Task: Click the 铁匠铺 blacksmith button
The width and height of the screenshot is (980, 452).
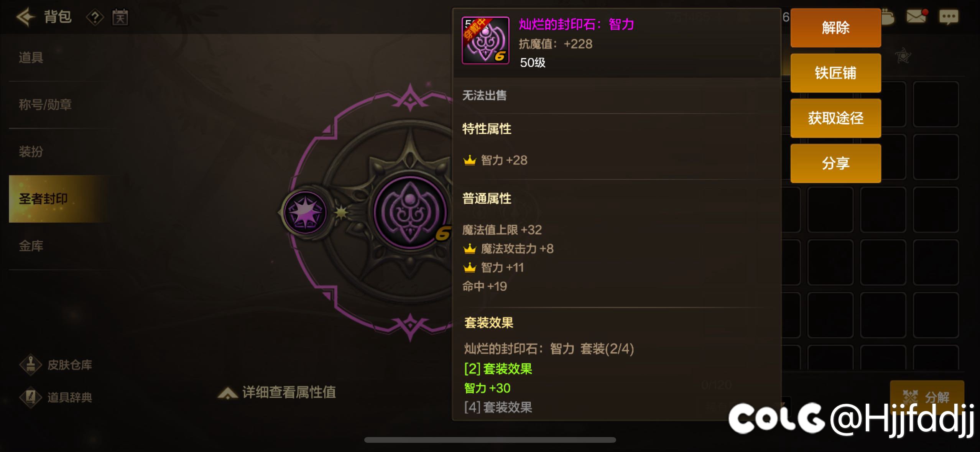Action: coord(835,73)
